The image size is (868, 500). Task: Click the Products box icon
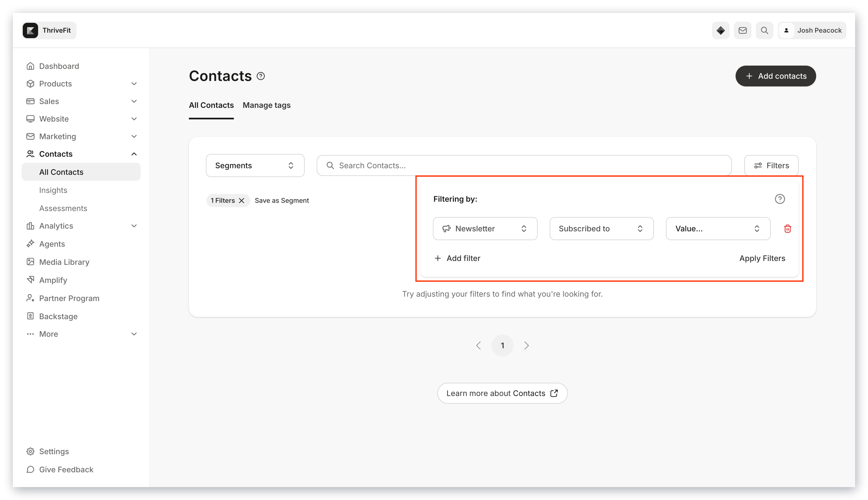pyautogui.click(x=30, y=83)
